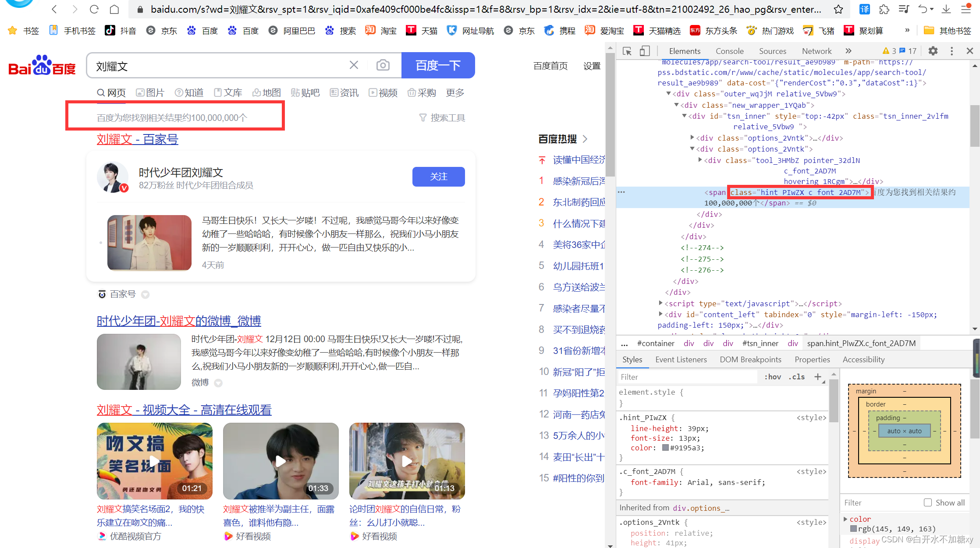
Task: Bookmark this page with star icon
Action: (838, 9)
